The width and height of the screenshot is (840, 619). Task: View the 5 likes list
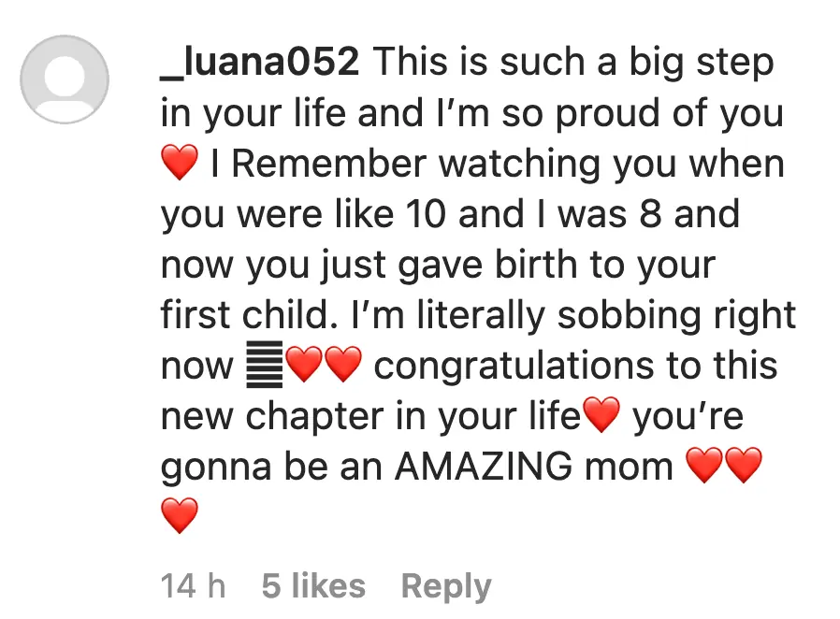coord(313,586)
